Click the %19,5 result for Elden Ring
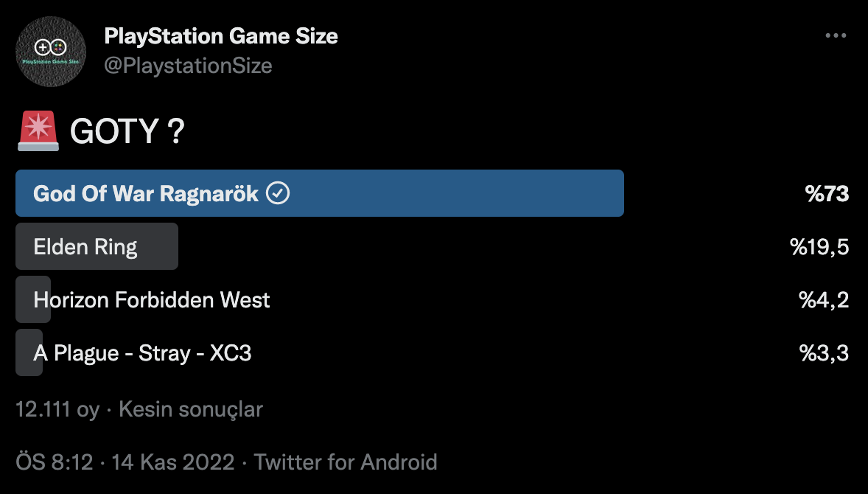The width and height of the screenshot is (868, 494). [x=819, y=247]
